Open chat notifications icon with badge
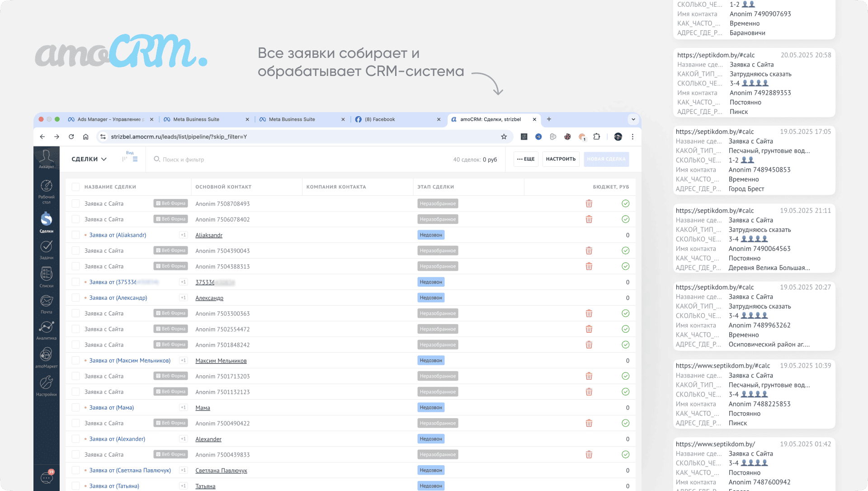 tap(47, 477)
